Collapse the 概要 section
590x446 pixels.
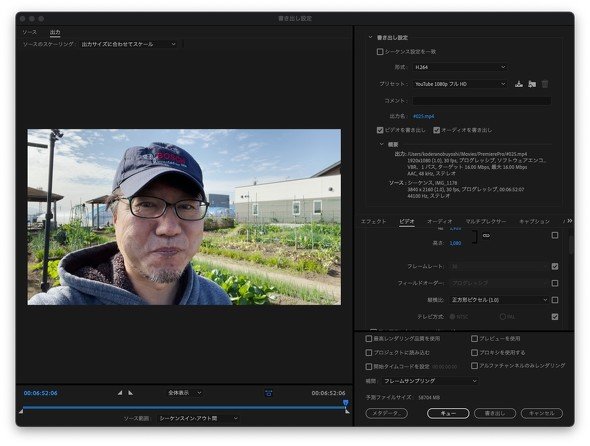381,144
